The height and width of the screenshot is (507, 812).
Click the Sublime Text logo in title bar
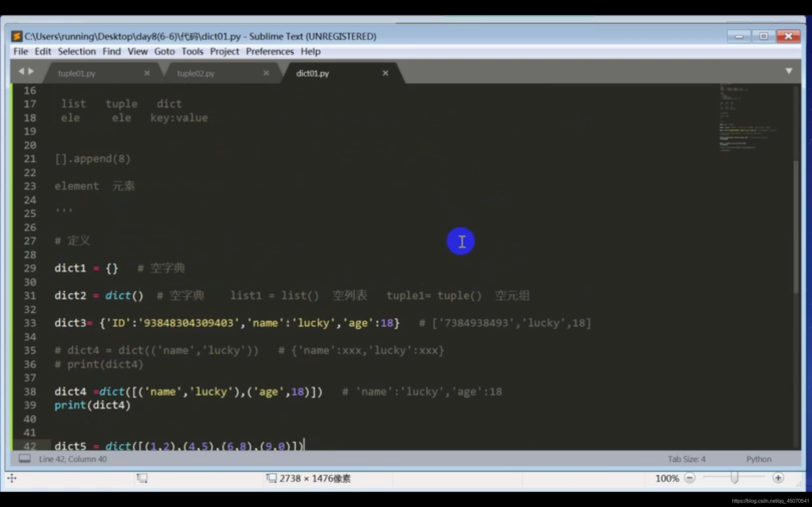[x=16, y=36]
